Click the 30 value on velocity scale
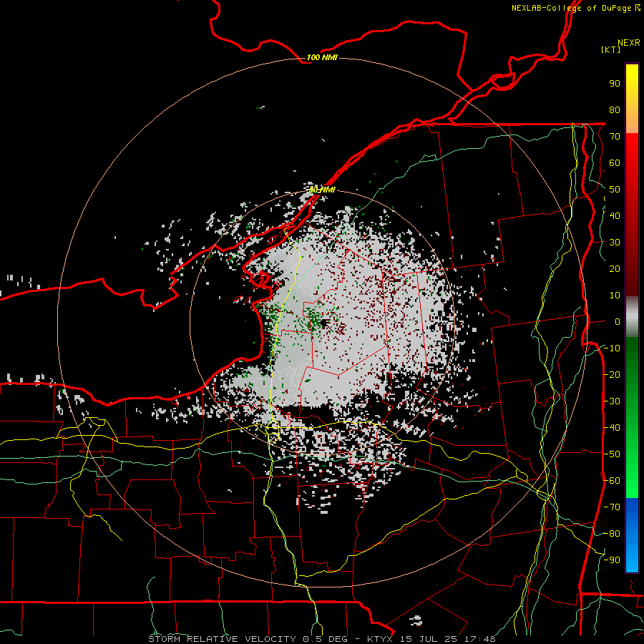Image resolution: width=644 pixels, height=644 pixels. point(615,243)
